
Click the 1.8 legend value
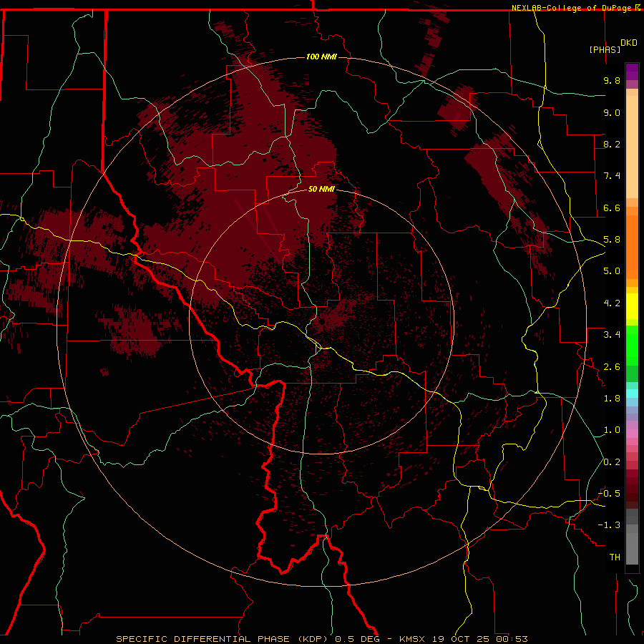point(612,399)
